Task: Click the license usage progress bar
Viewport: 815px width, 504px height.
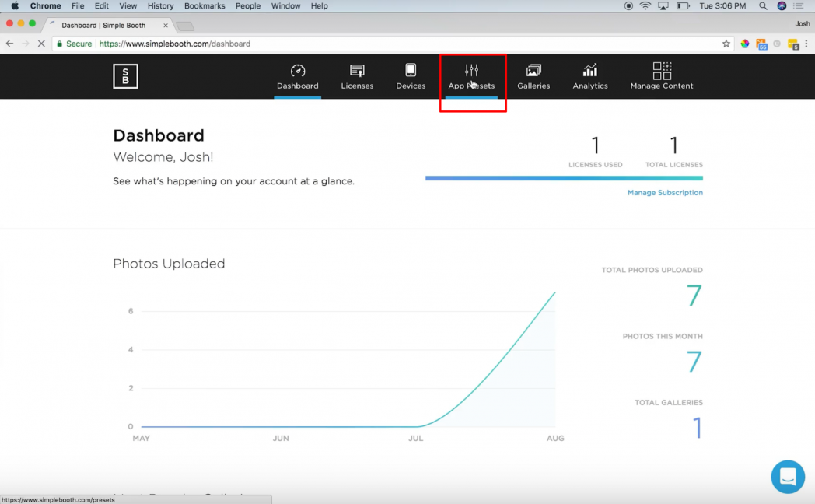Action: pyautogui.click(x=564, y=179)
